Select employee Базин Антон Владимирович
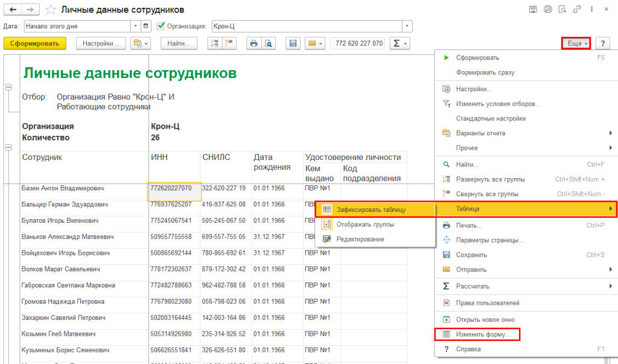Screen dimensions: 618x364 coord(63,188)
